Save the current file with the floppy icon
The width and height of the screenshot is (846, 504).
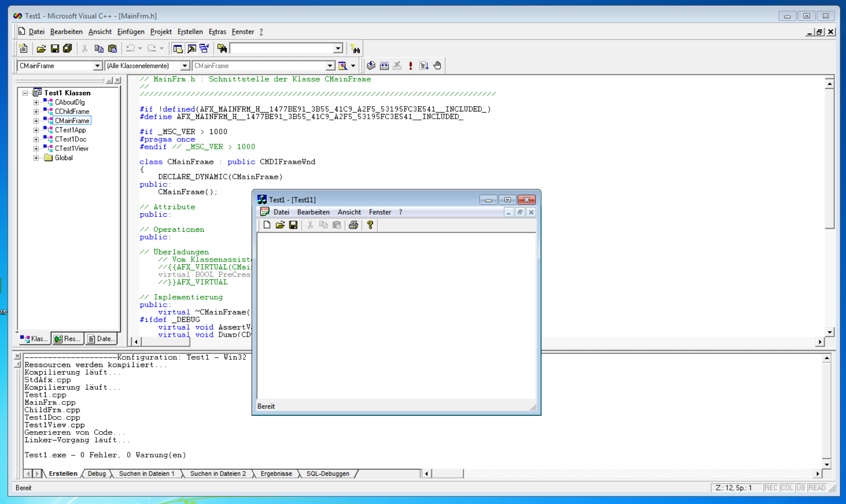click(55, 49)
